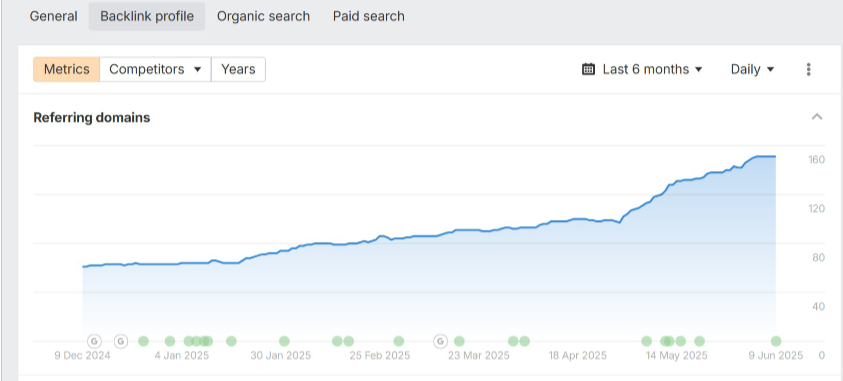Click the G marker near 23 Mar 2025
Image resolution: width=843 pixels, height=381 pixels.
pos(440,341)
